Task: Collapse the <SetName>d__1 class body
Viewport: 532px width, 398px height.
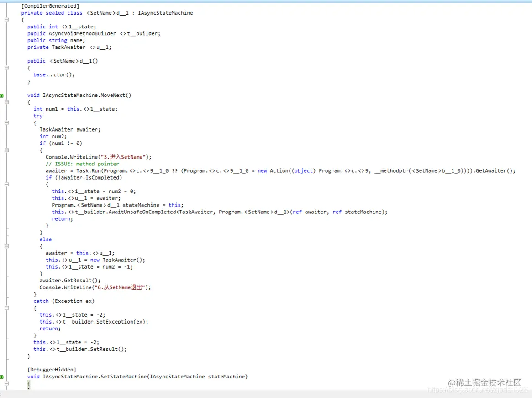Action: [x=6, y=20]
